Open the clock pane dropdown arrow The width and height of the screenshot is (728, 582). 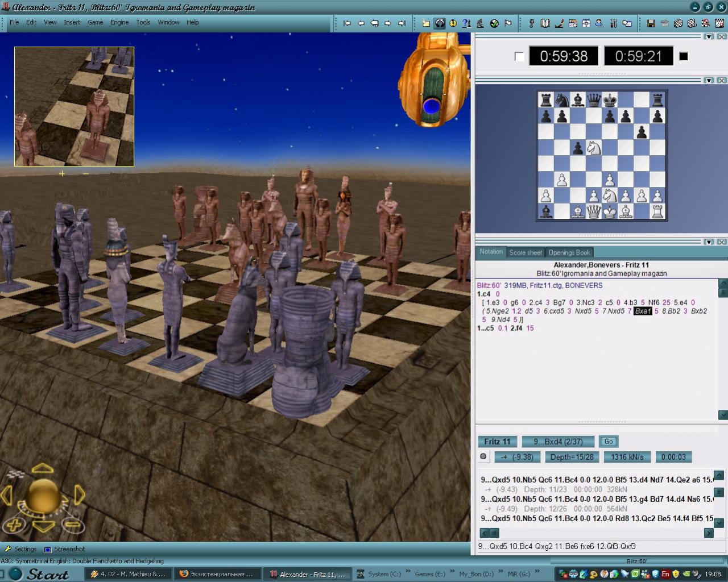click(x=708, y=37)
